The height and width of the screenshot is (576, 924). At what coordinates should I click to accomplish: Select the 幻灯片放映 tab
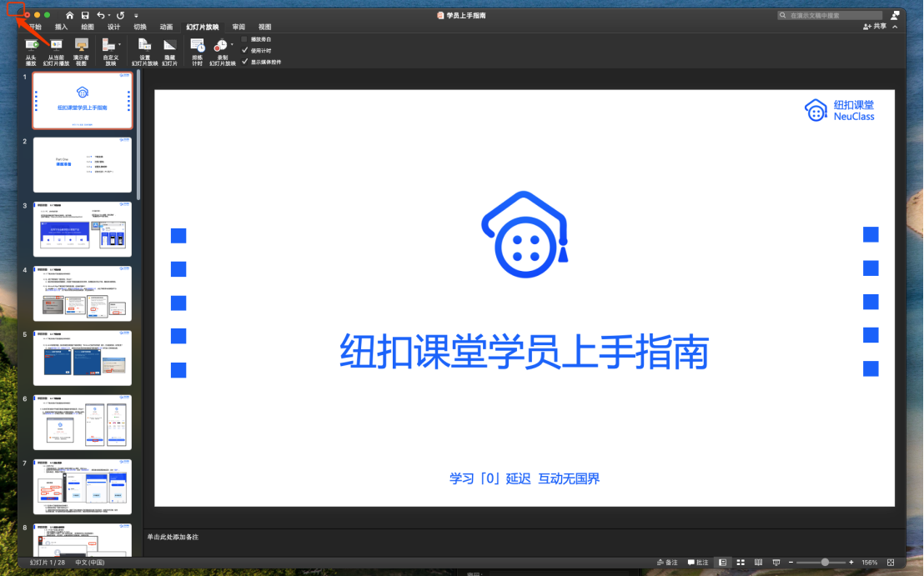(202, 28)
